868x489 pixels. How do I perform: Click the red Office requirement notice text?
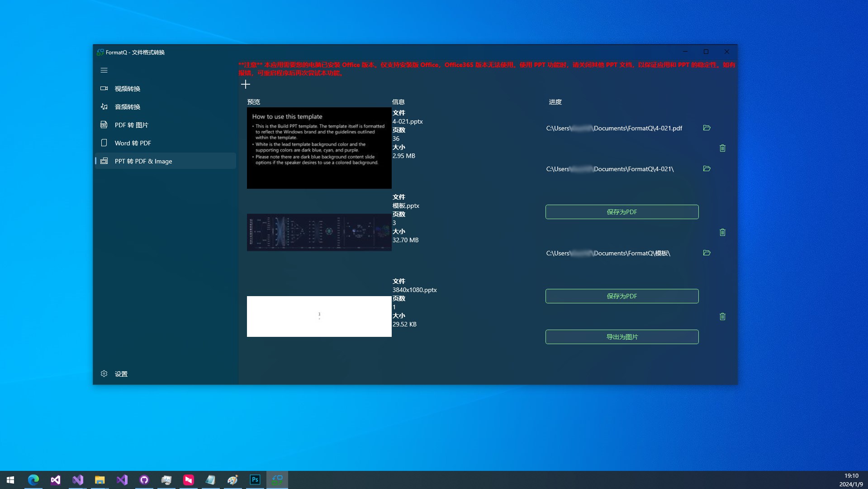(487, 69)
